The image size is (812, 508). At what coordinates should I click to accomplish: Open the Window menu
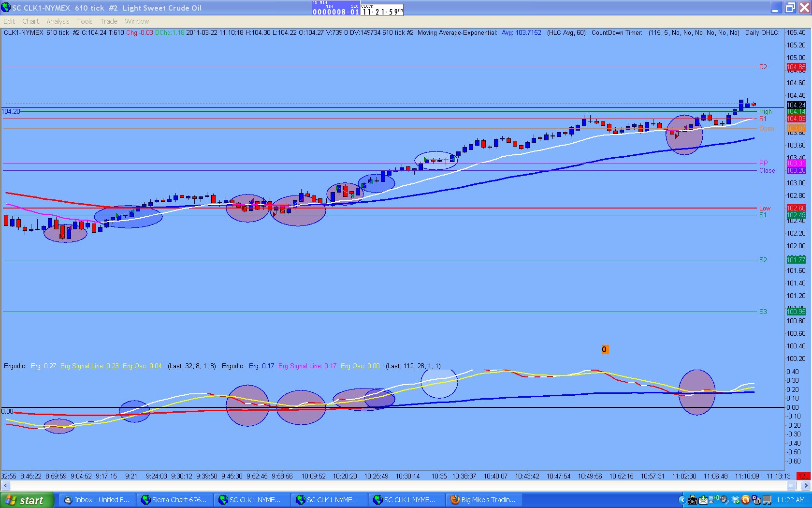[x=137, y=21]
